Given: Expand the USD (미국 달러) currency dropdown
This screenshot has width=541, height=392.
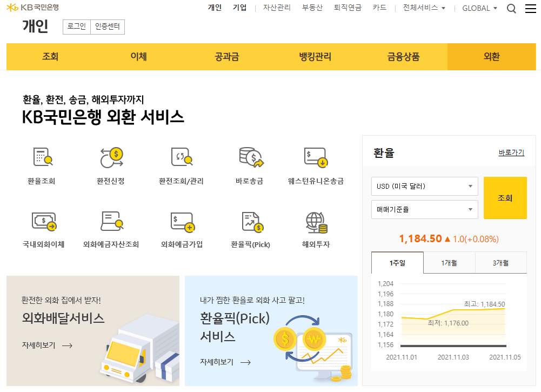Looking at the screenshot, I should (424, 187).
